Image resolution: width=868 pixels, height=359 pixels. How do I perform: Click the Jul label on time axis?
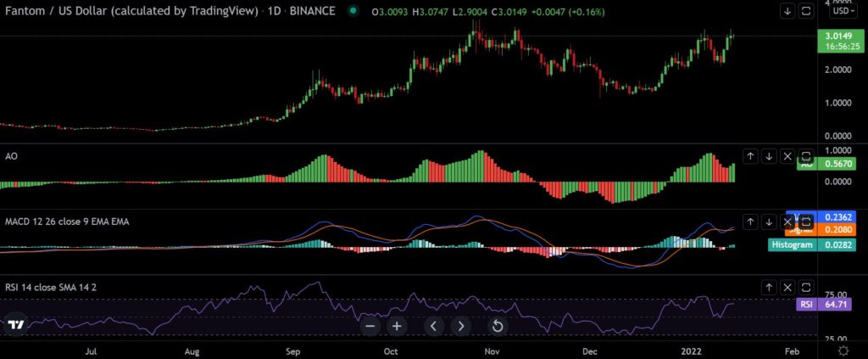92,351
